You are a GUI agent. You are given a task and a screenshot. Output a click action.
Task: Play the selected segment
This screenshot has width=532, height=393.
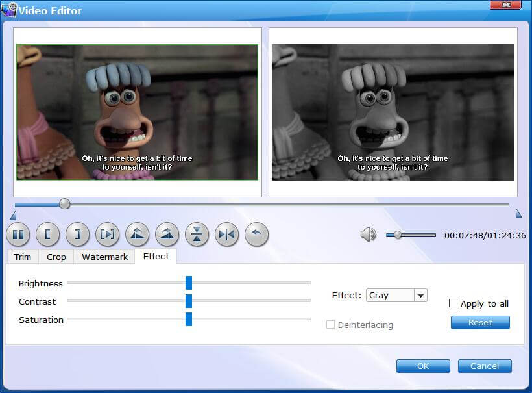(x=107, y=234)
